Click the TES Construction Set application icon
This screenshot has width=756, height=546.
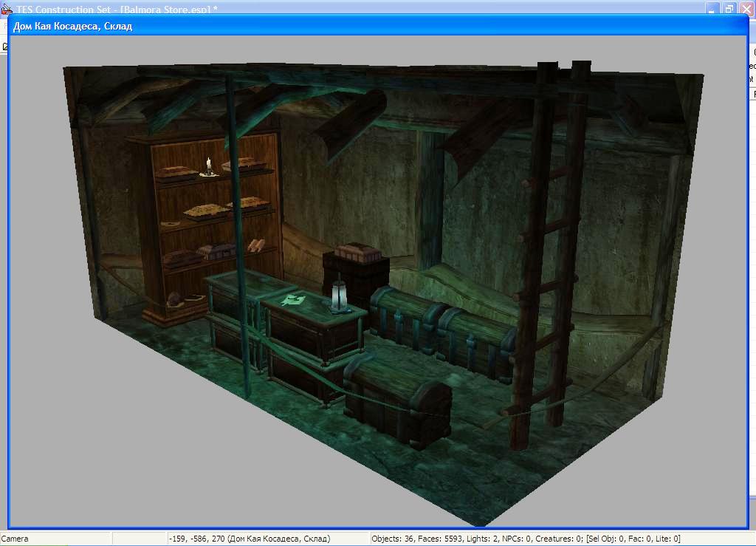(6, 9)
